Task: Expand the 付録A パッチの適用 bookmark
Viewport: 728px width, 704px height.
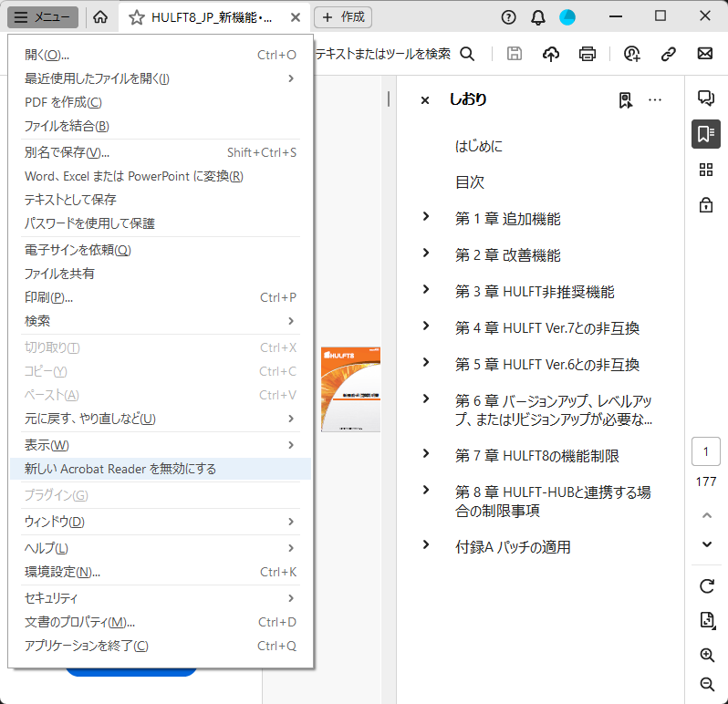Action: point(426,544)
